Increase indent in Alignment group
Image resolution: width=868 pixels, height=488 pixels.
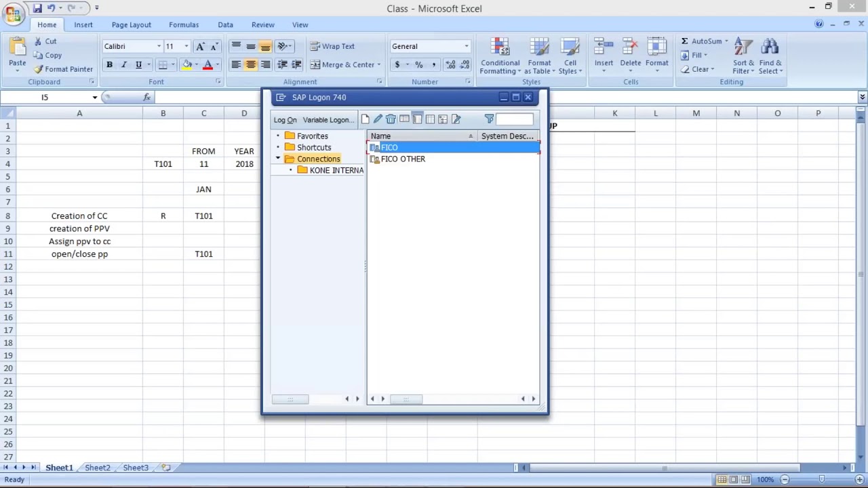(296, 64)
